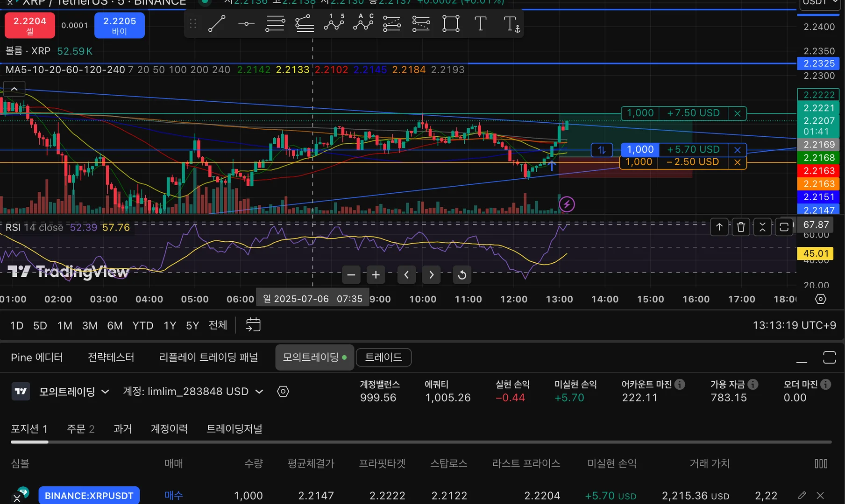Image resolution: width=845 pixels, height=504 pixels.
Task: Cancel the +7.50 USD take-profit order
Action: [738, 113]
